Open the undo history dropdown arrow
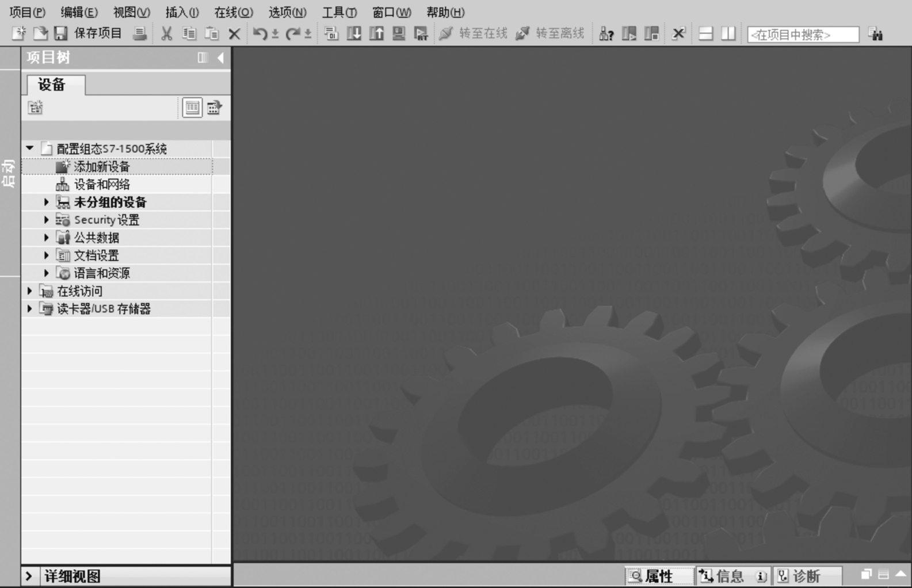This screenshot has height=588, width=912. point(276,34)
